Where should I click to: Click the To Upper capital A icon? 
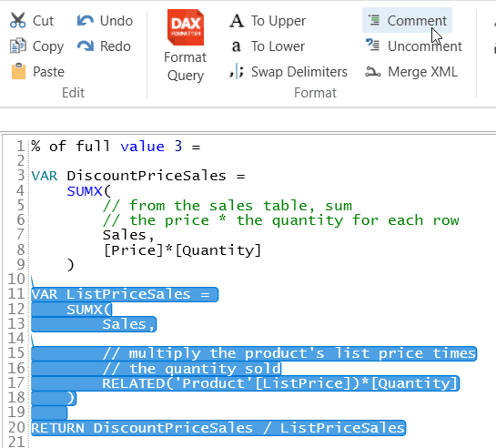click(237, 21)
